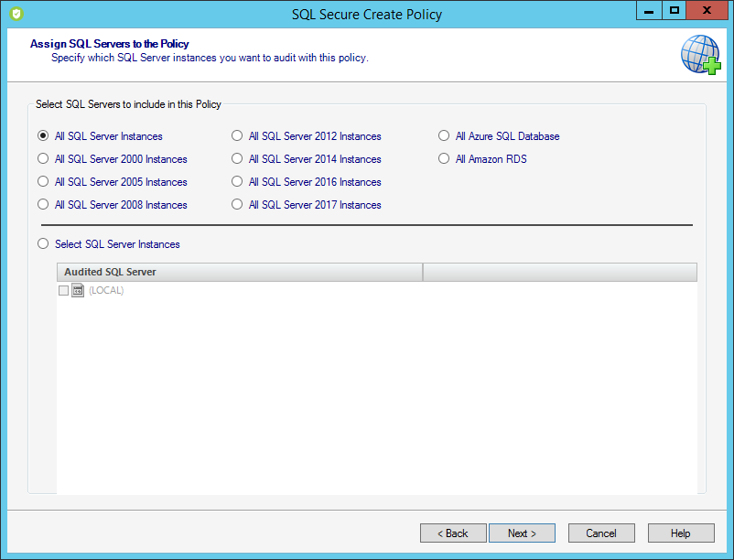Viewport: 734px width, 560px height.
Task: Enable Select SQL Server Instances radio button
Action: 43,243
